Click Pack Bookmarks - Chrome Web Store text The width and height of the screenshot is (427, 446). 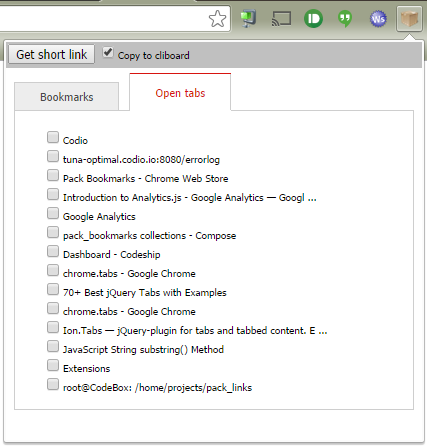[146, 179]
